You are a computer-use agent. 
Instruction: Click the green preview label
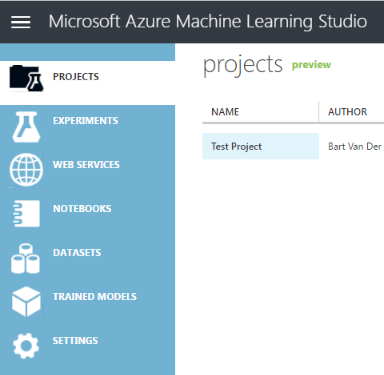click(x=311, y=65)
